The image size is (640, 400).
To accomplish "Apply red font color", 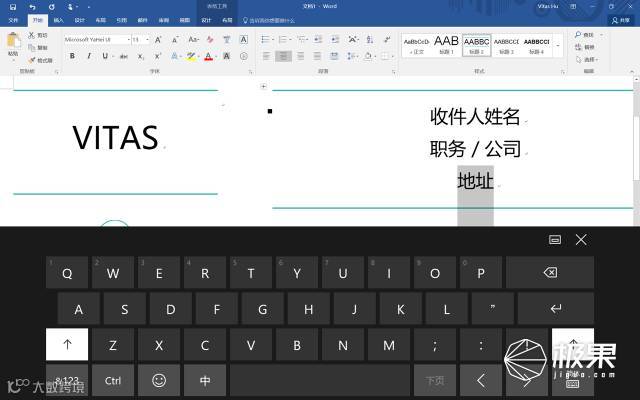I will pyautogui.click(x=209, y=56).
